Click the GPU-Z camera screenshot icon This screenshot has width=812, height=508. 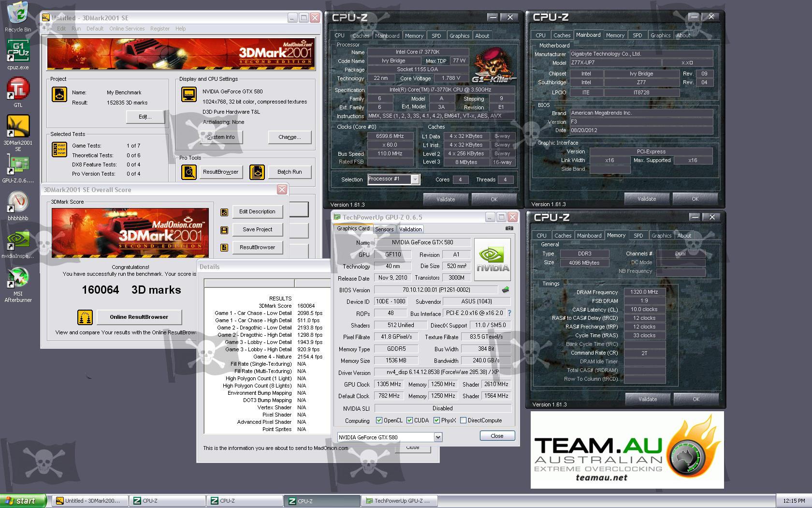509,228
